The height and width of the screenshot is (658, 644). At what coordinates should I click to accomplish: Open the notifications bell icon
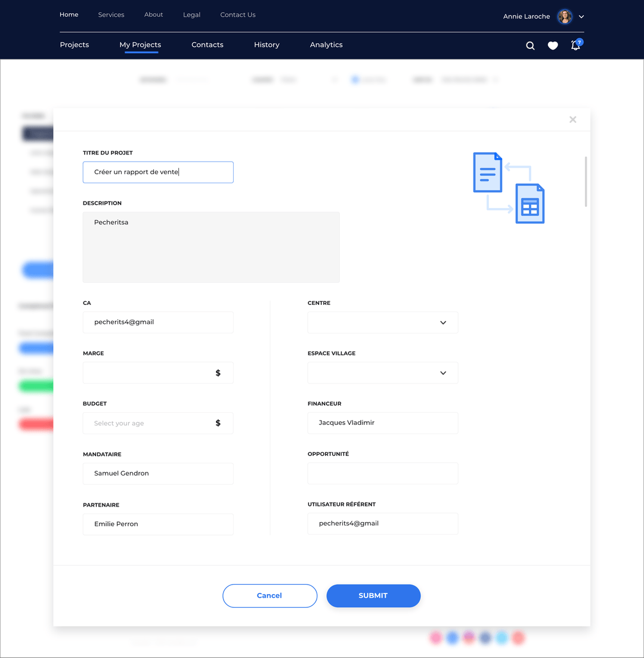point(576,45)
